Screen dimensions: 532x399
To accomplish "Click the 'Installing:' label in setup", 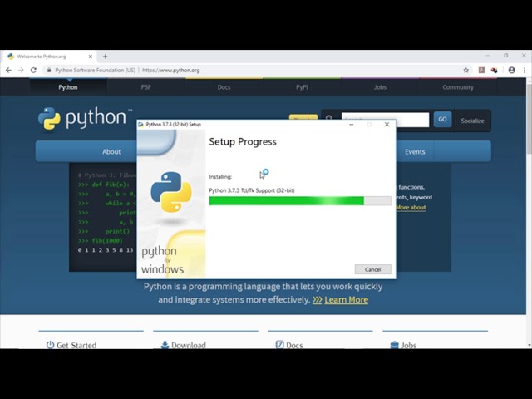I will [x=220, y=177].
